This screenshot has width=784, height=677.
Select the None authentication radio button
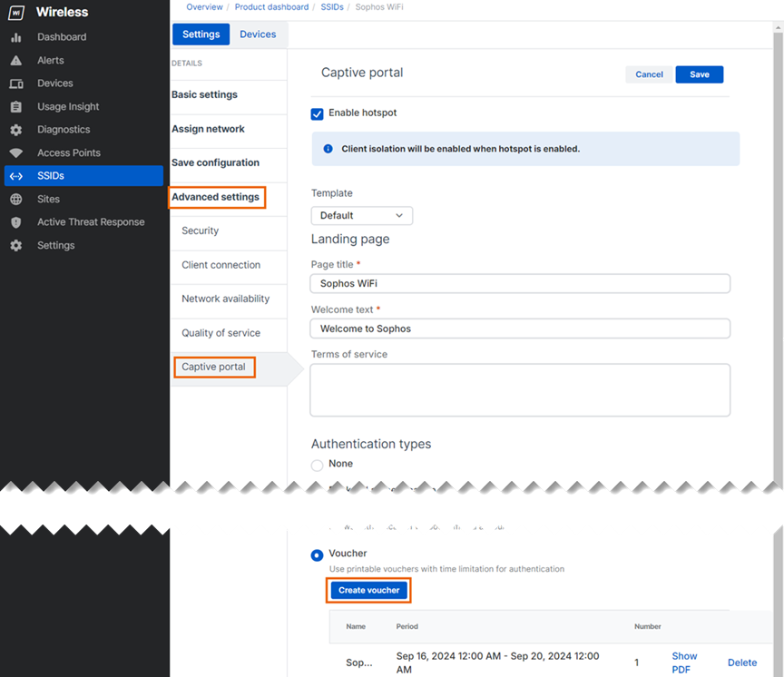click(x=318, y=465)
